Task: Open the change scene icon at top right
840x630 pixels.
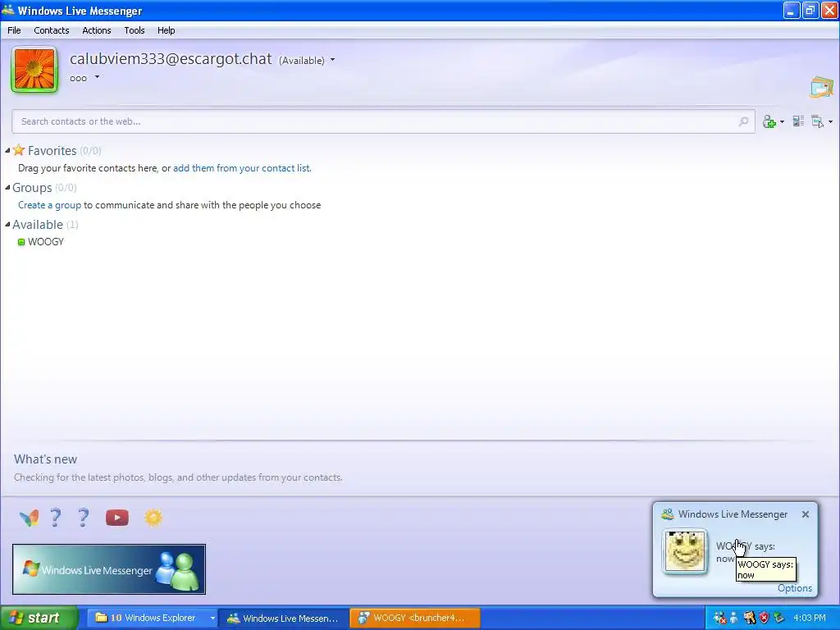Action: pyautogui.click(x=821, y=87)
